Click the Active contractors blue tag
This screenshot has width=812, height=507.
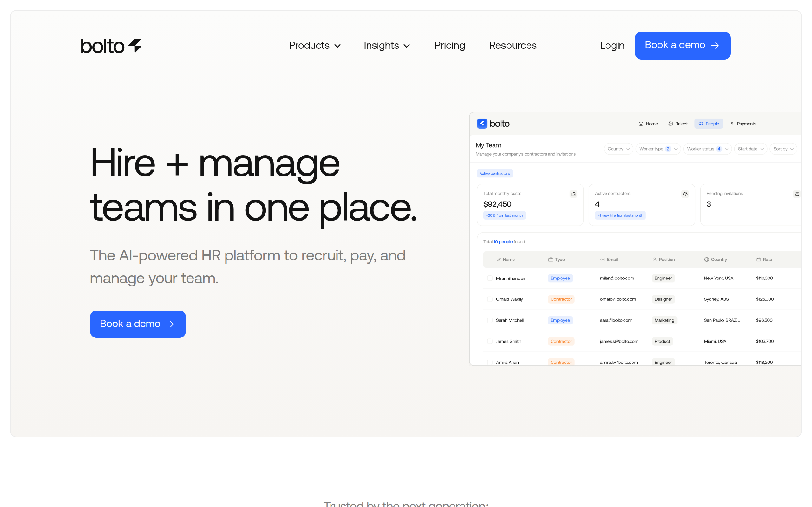[494, 173]
